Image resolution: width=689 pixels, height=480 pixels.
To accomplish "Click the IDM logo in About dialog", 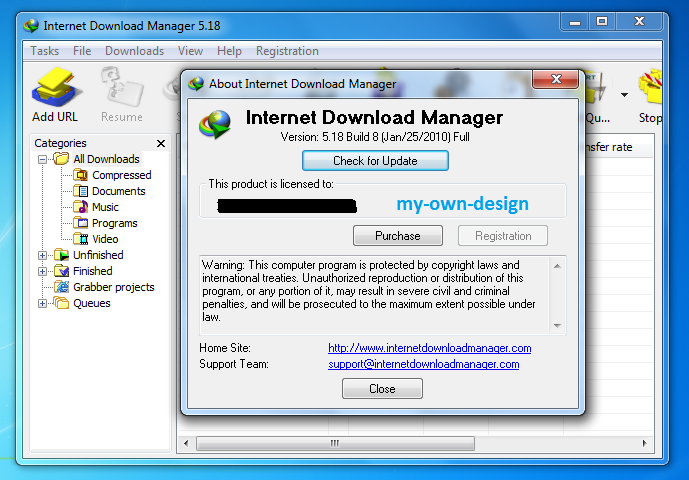I will [x=215, y=124].
